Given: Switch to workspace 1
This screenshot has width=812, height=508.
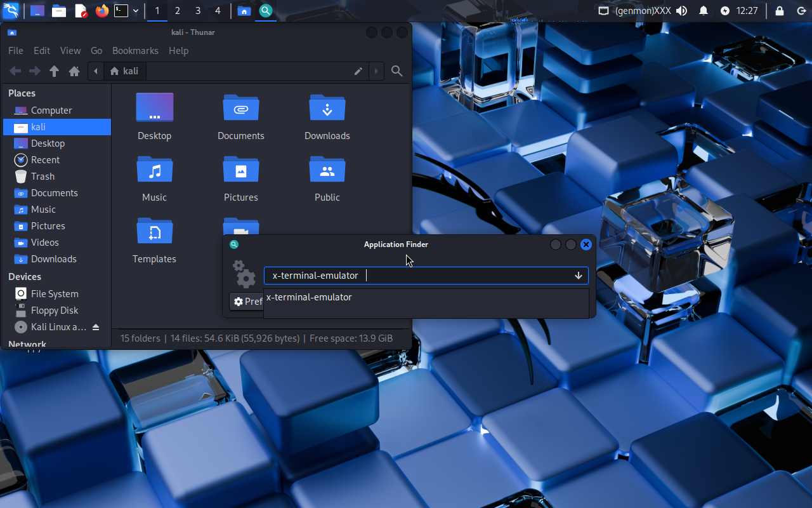Looking at the screenshot, I should (x=157, y=11).
